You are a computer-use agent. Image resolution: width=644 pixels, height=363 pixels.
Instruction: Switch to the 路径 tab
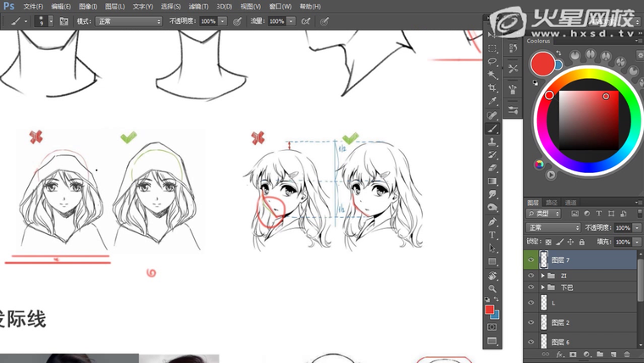coord(552,203)
